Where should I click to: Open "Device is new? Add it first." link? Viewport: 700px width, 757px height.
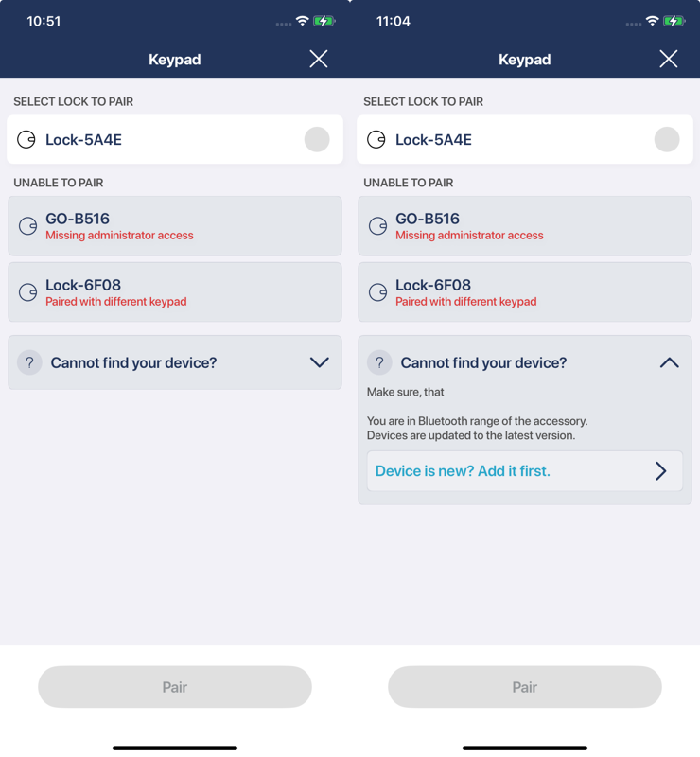tap(463, 471)
